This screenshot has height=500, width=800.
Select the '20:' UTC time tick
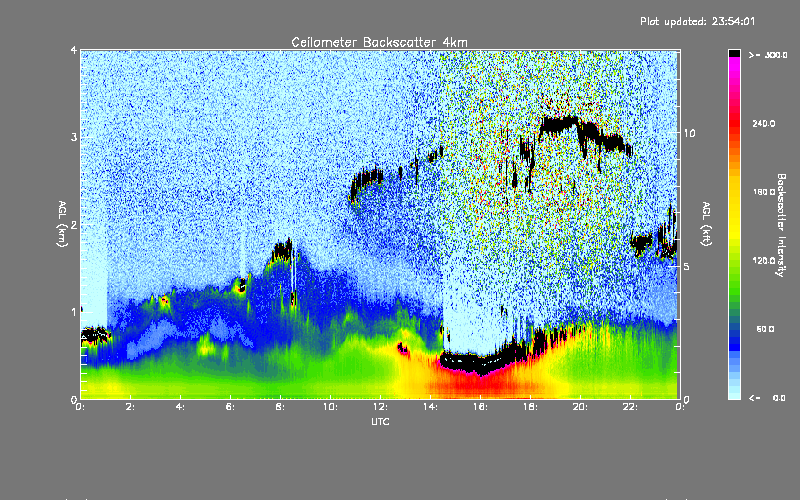pyautogui.click(x=580, y=407)
